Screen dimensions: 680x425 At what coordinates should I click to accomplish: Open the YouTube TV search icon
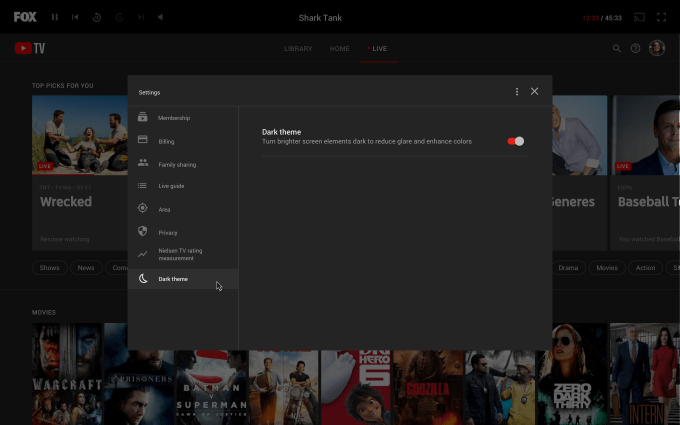click(x=617, y=48)
